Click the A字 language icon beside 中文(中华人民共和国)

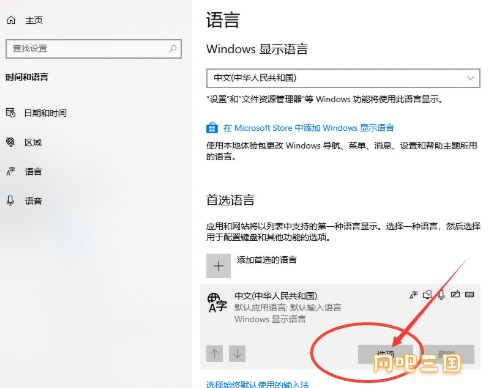click(x=217, y=303)
